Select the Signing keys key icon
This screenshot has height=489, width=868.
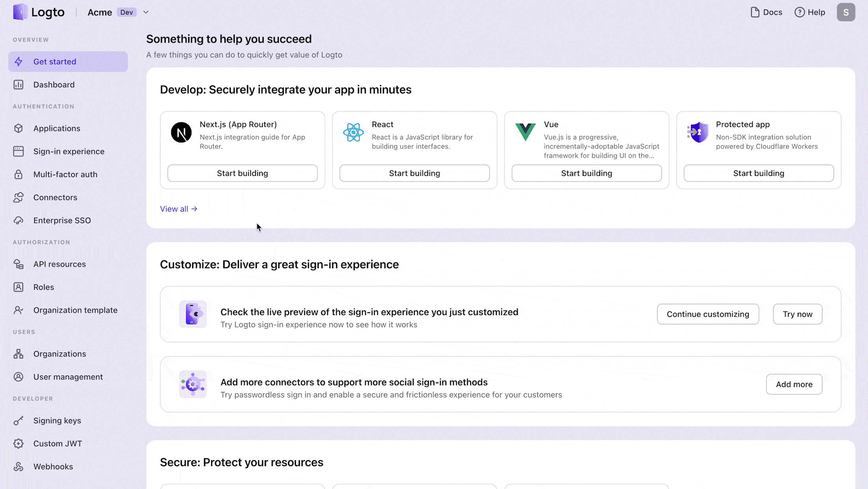tap(19, 421)
